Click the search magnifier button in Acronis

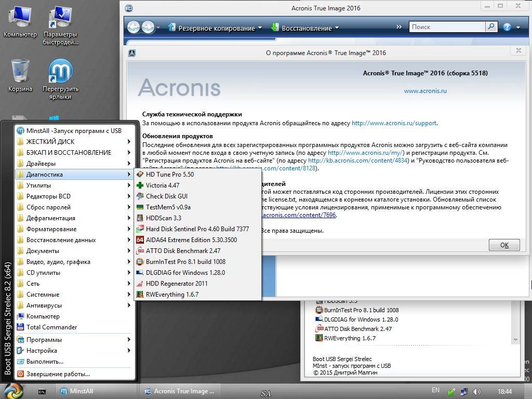(x=491, y=27)
